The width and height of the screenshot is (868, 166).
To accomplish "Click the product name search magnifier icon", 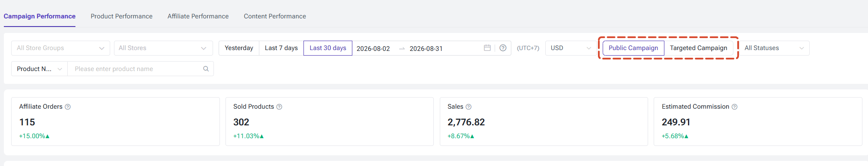I will tap(206, 68).
